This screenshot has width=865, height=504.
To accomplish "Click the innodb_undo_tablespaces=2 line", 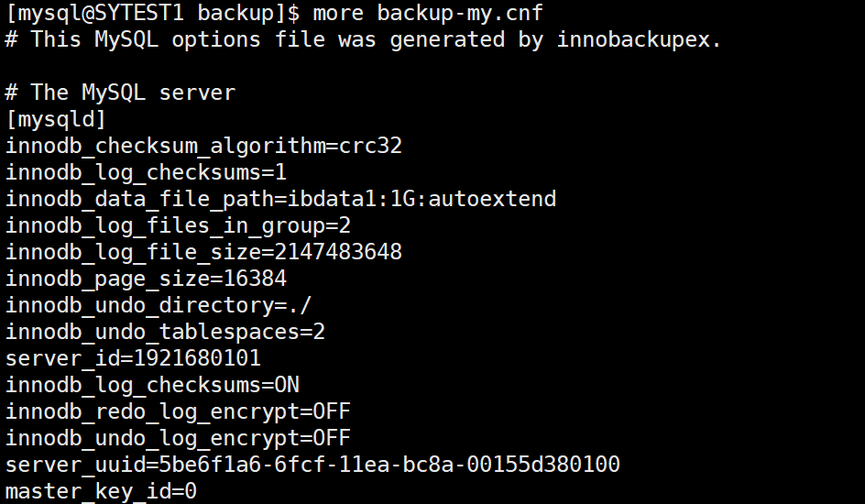I will click(166, 332).
